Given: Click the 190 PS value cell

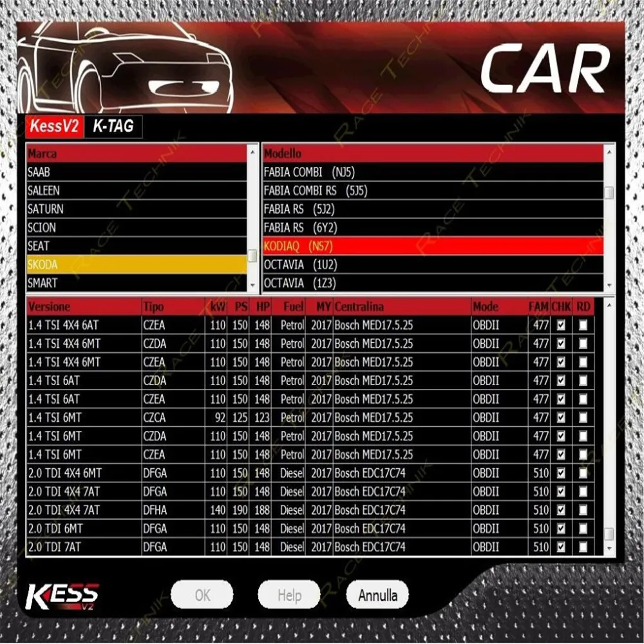Looking at the screenshot, I should pyautogui.click(x=238, y=510).
